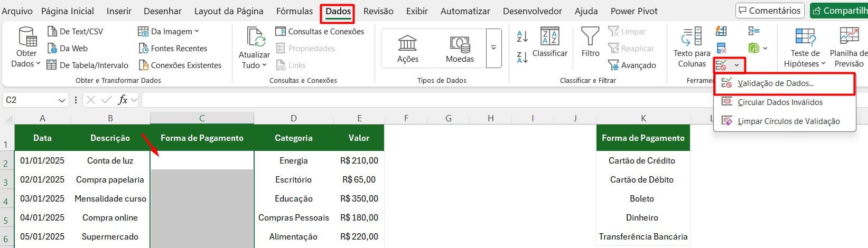Screen dimensions: 868x248
Task: Switch to Layout da Página tab
Action: point(229,11)
